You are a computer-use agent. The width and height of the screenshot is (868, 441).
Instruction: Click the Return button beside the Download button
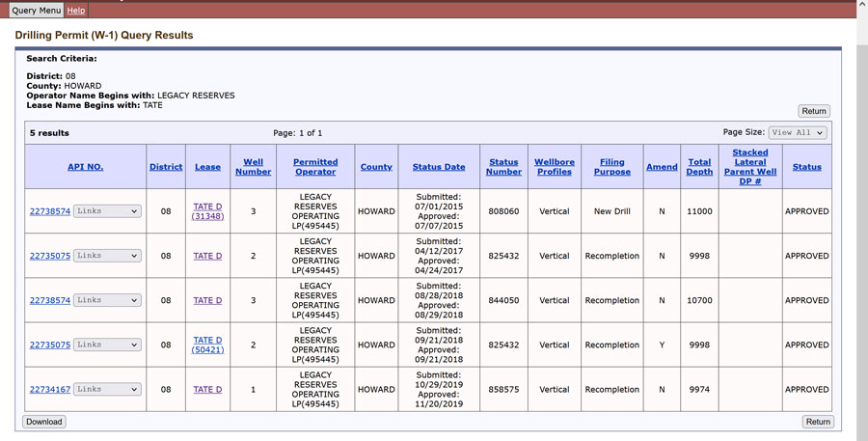(818, 422)
